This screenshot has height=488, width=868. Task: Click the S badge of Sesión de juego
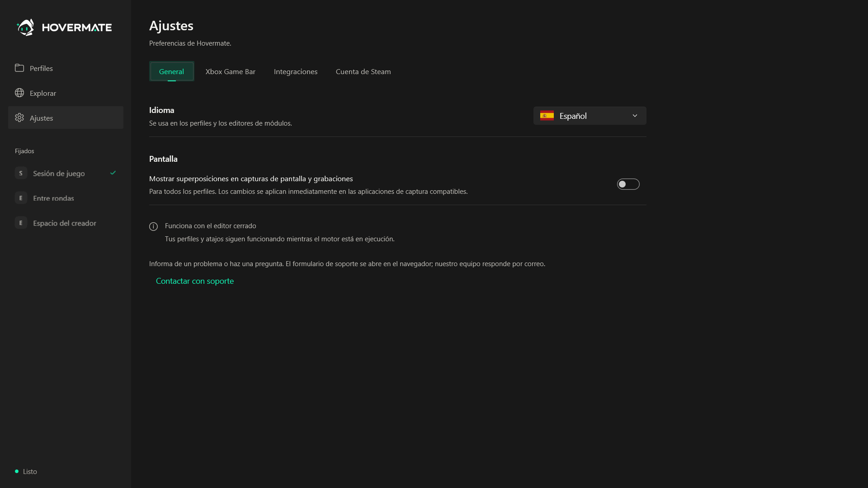21,173
